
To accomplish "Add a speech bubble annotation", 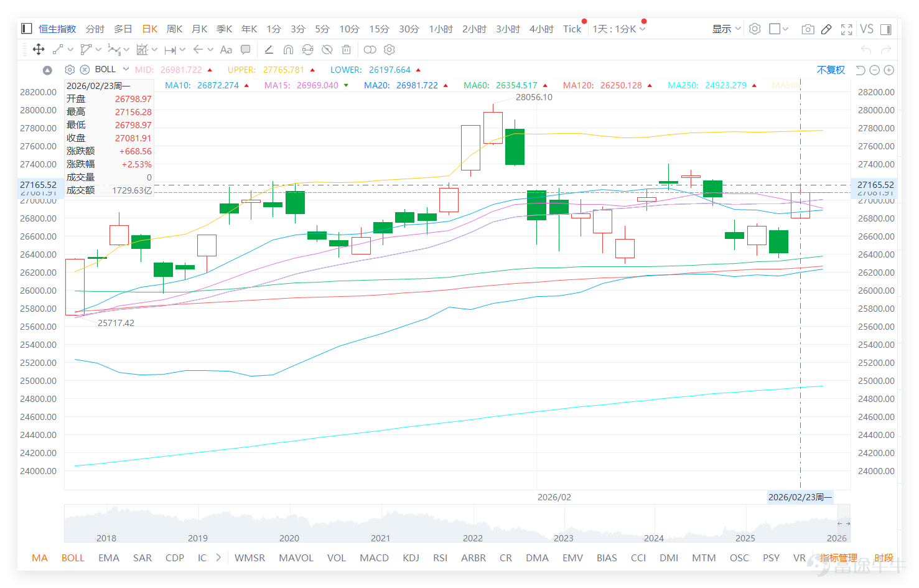I will [x=246, y=50].
